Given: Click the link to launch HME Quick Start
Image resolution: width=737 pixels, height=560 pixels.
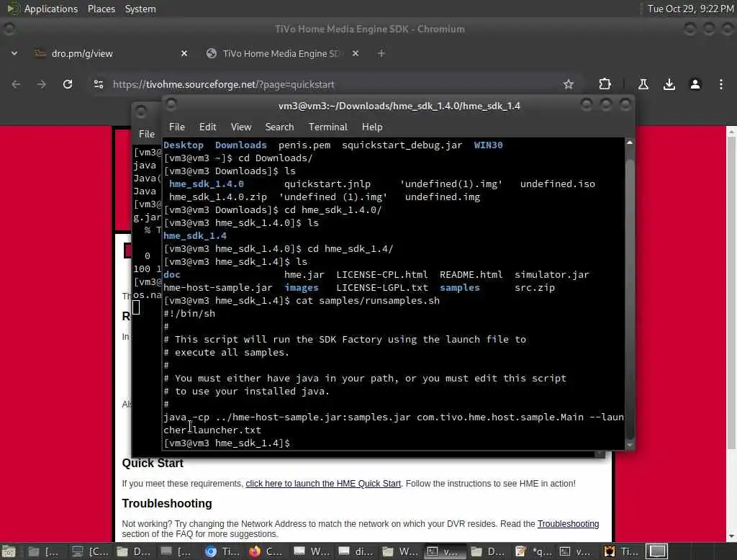Looking at the screenshot, I should (x=323, y=484).
